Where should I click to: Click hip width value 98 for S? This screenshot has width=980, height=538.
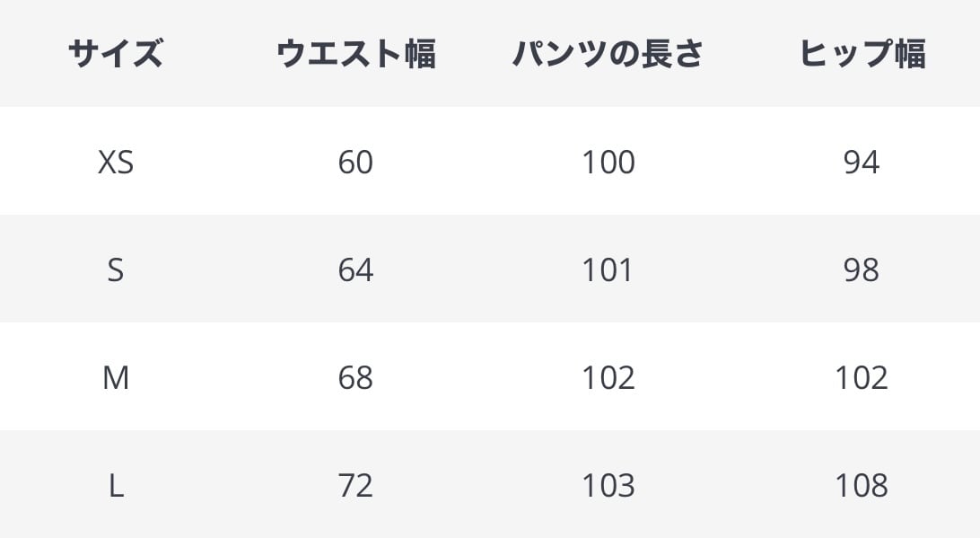point(862,270)
